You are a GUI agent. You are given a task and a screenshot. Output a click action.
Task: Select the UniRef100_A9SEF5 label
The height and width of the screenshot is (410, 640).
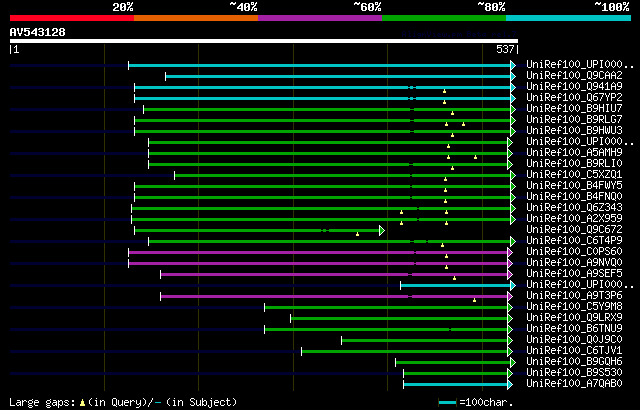click(x=574, y=274)
